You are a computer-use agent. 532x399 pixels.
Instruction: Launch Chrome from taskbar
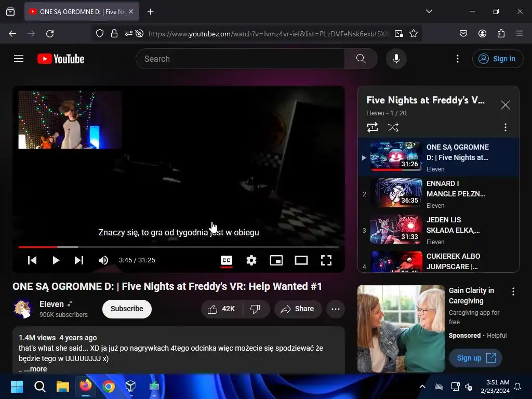pyautogui.click(x=109, y=387)
